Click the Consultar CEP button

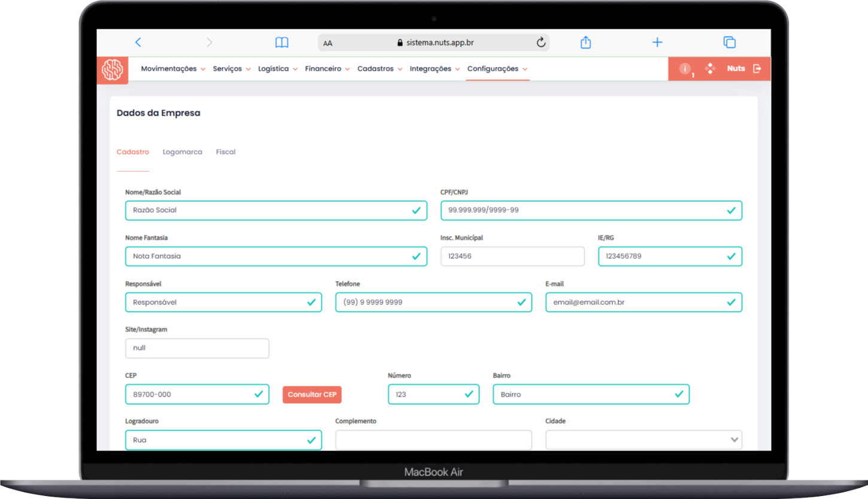[312, 395]
